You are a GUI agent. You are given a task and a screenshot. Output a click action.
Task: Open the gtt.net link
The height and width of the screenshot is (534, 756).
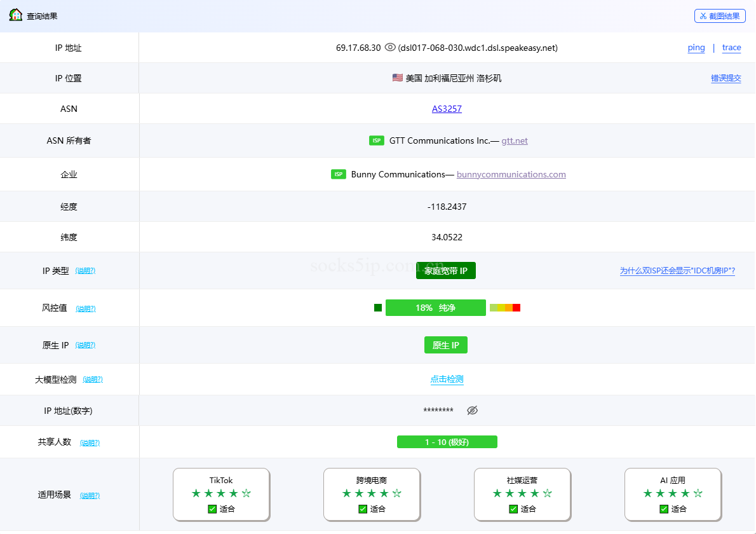pyautogui.click(x=515, y=141)
